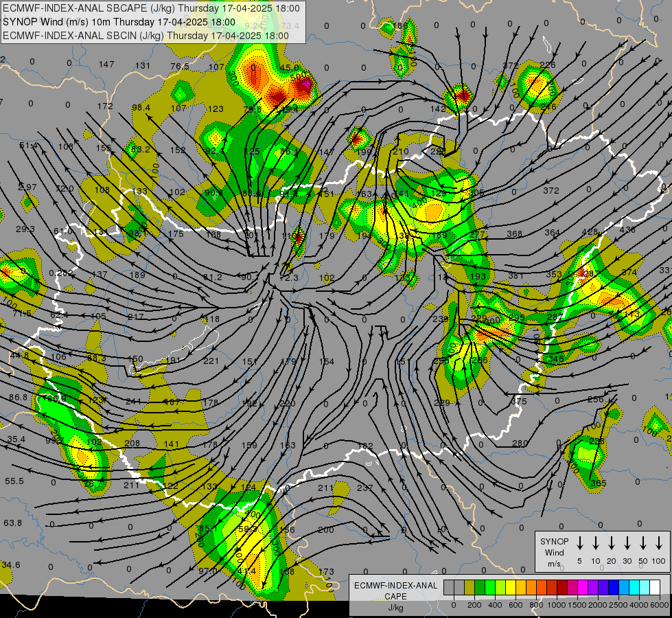Click the 2500 tick label on color scale
This screenshot has height=618, width=672.
tap(618, 605)
